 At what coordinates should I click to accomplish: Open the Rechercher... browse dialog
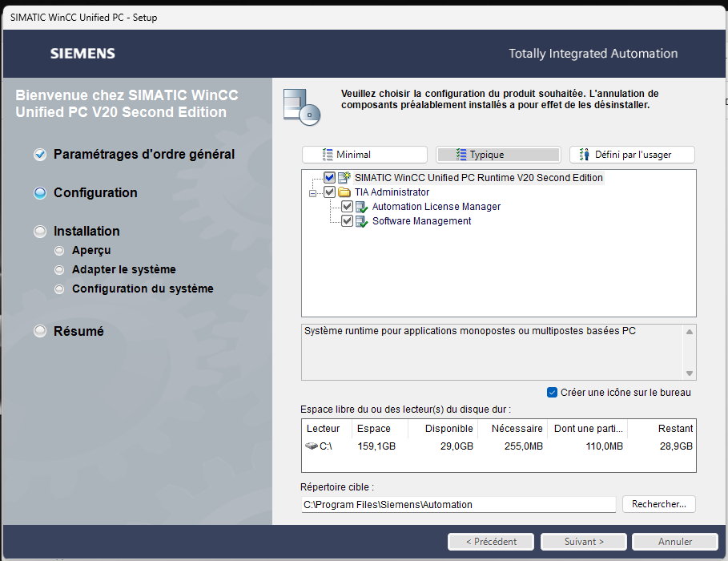coord(659,504)
